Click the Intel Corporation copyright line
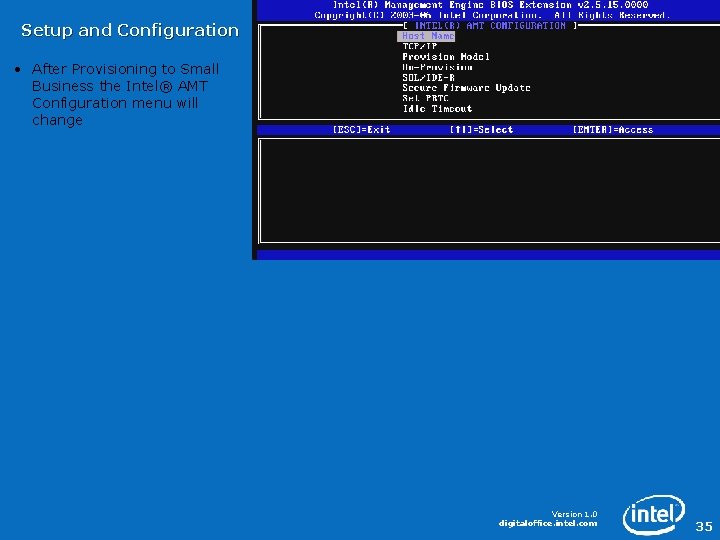The width and height of the screenshot is (720, 540). point(492,16)
